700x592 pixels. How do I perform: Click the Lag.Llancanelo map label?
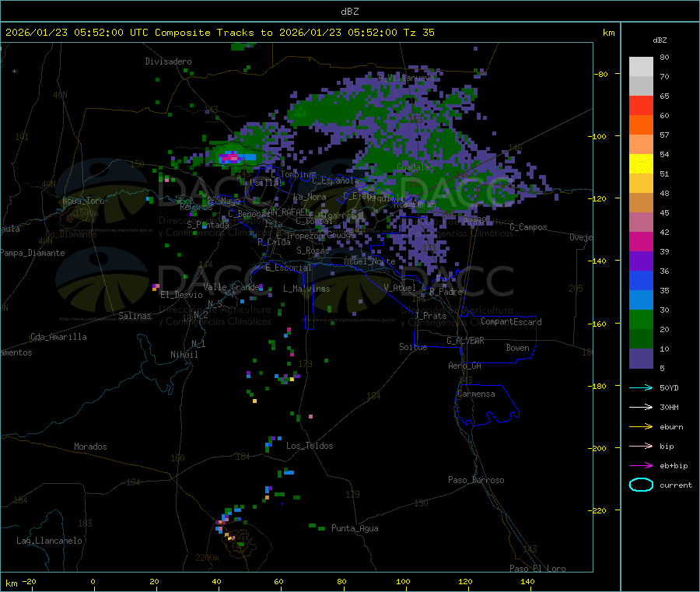coord(50,541)
